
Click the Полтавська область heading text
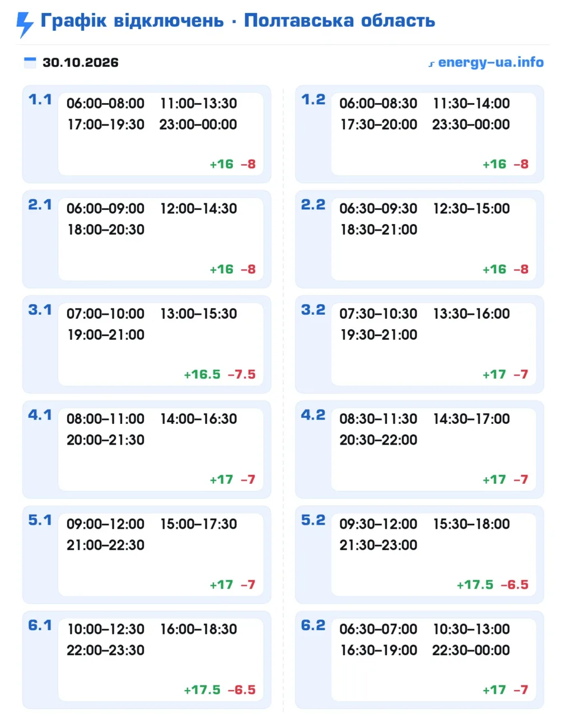(339, 21)
